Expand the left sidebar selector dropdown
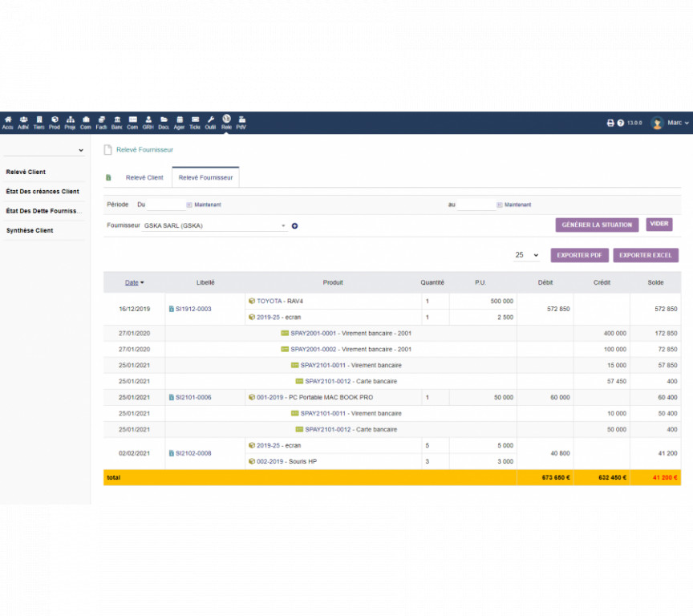Image resolution: width=693 pixels, height=616 pixels. pyautogui.click(x=44, y=150)
